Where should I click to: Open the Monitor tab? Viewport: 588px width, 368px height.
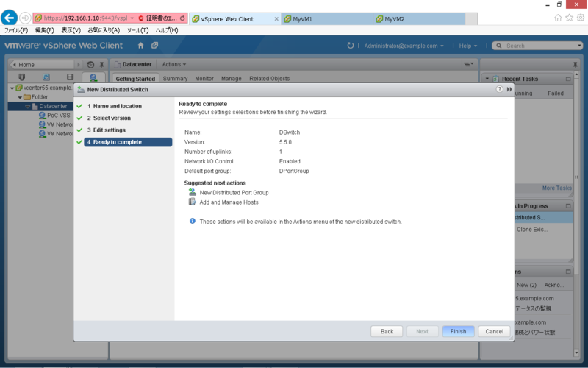[x=204, y=79]
